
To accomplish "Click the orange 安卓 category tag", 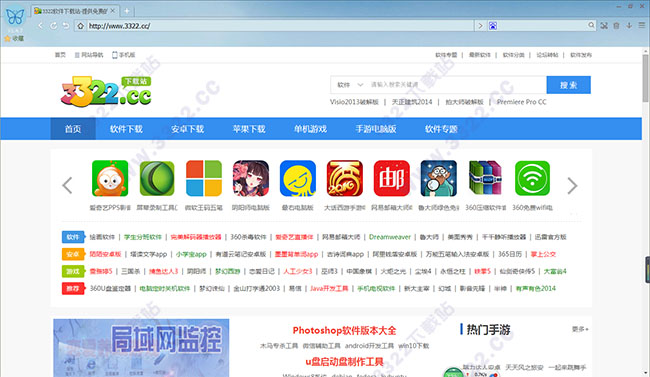I will pyautogui.click(x=73, y=254).
